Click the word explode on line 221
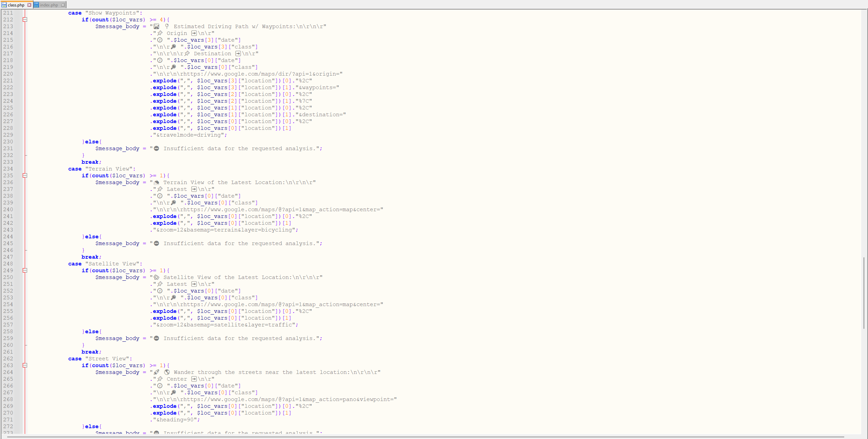 point(164,81)
